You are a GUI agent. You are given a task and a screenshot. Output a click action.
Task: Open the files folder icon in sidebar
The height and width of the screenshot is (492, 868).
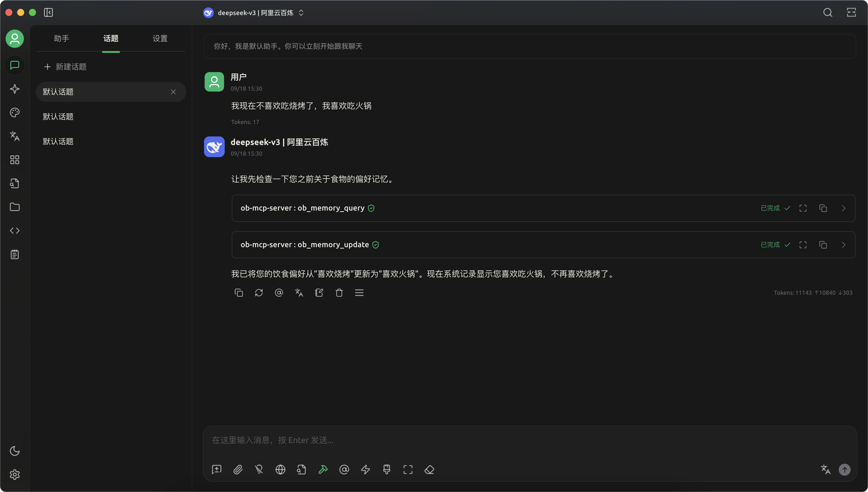point(14,207)
